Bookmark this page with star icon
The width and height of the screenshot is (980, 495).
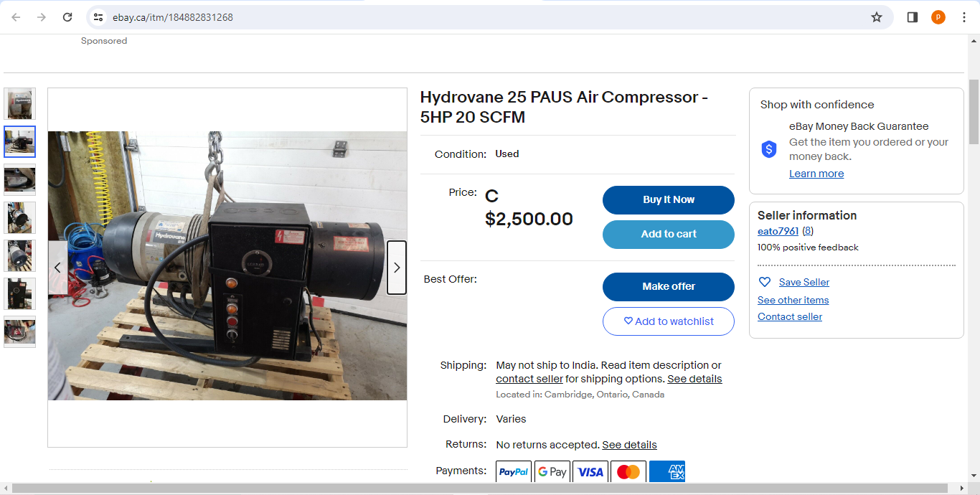(877, 17)
